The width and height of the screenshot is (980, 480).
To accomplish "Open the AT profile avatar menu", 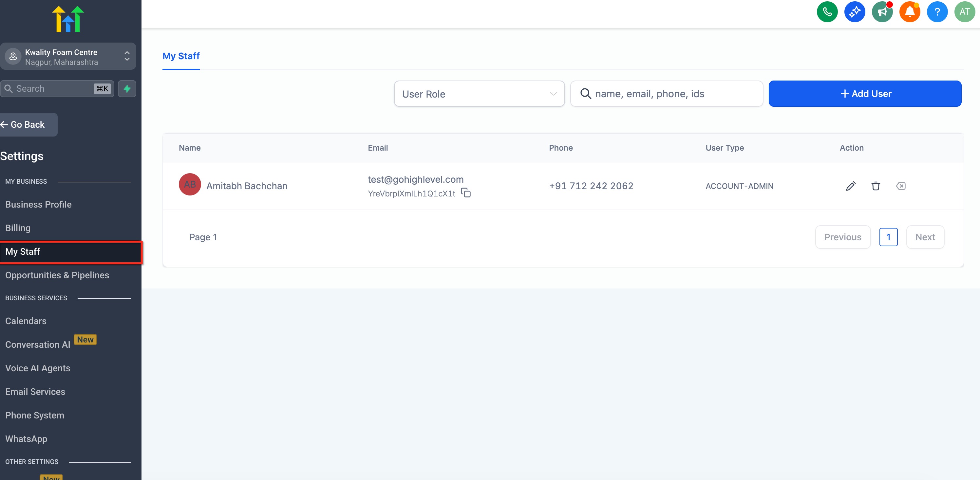I will pyautogui.click(x=964, y=12).
